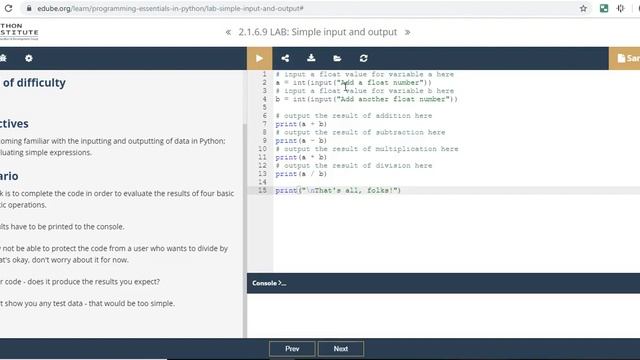640x360 pixels.
Task: Click the Console header bar
Action: click(x=443, y=283)
